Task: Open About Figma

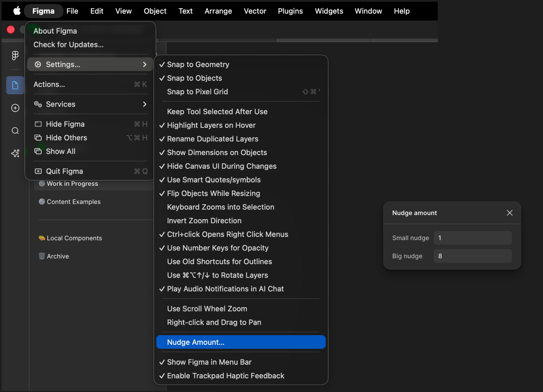Action: [55, 31]
